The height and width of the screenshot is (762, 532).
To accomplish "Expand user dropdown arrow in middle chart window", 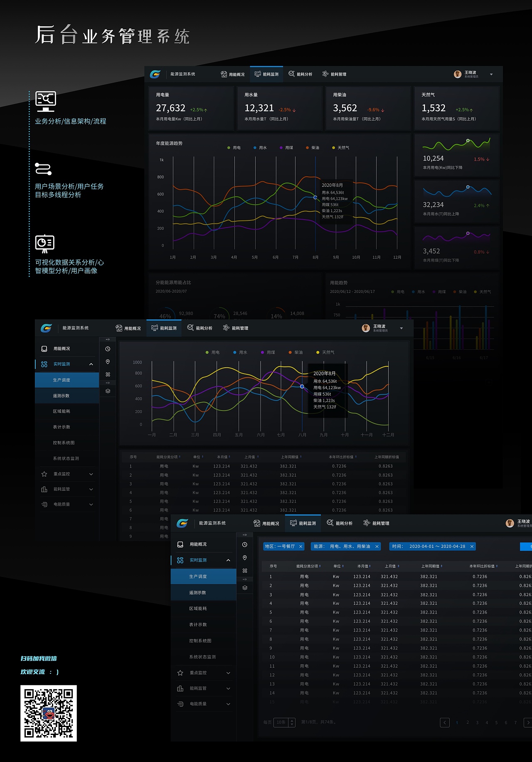I will click(x=401, y=328).
